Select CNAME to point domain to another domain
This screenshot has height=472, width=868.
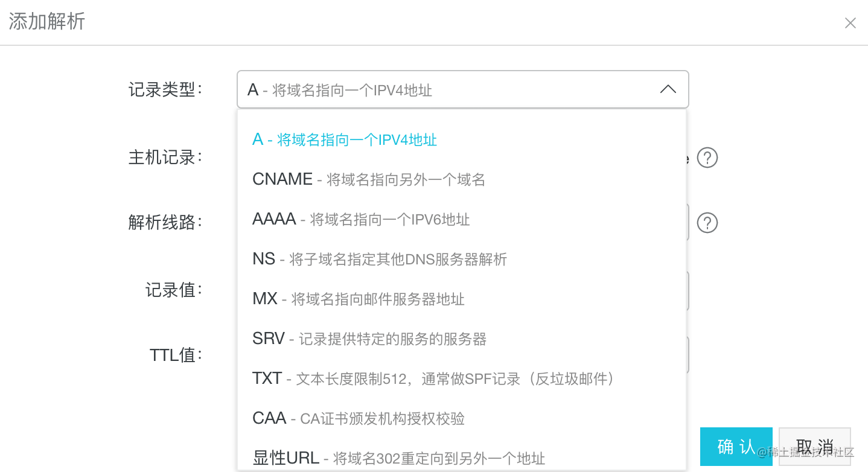[369, 179]
